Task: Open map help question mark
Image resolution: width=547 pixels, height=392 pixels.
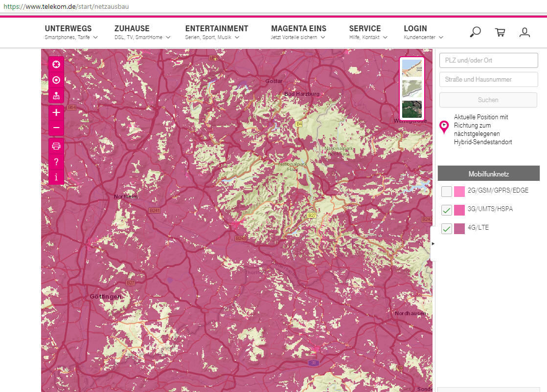Action: click(x=56, y=162)
